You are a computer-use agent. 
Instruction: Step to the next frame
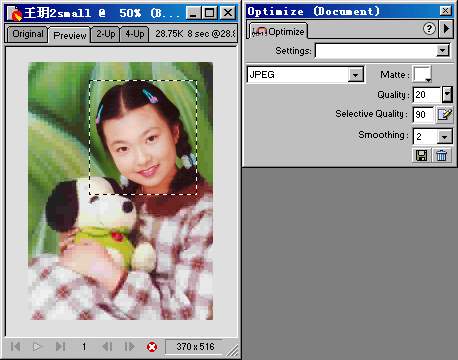(129, 347)
